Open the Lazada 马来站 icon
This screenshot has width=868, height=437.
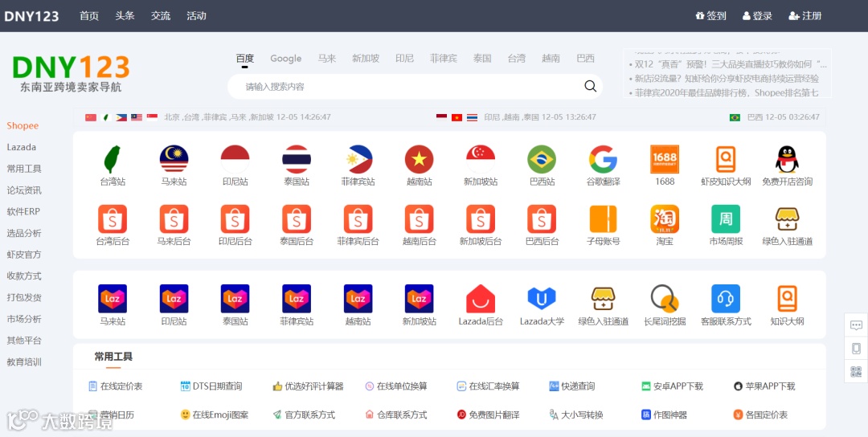113,299
